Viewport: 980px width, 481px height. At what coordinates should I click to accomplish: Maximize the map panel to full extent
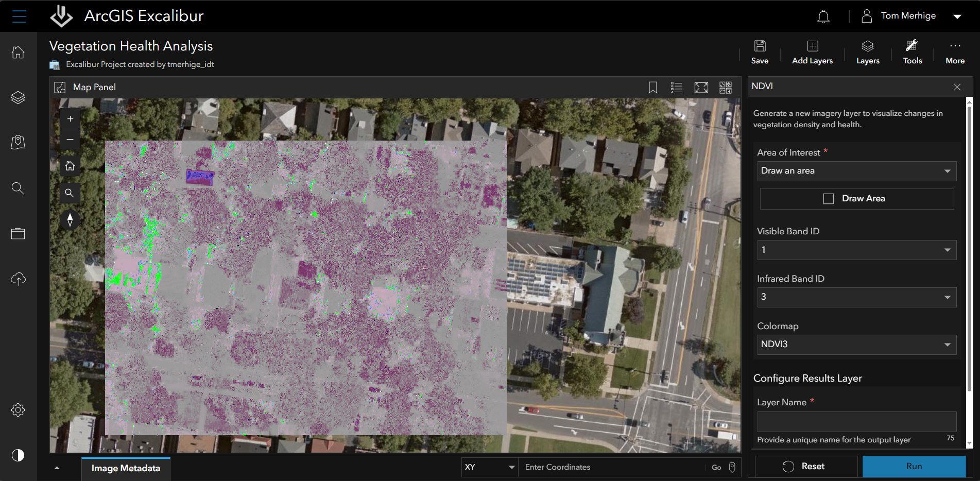(x=701, y=88)
